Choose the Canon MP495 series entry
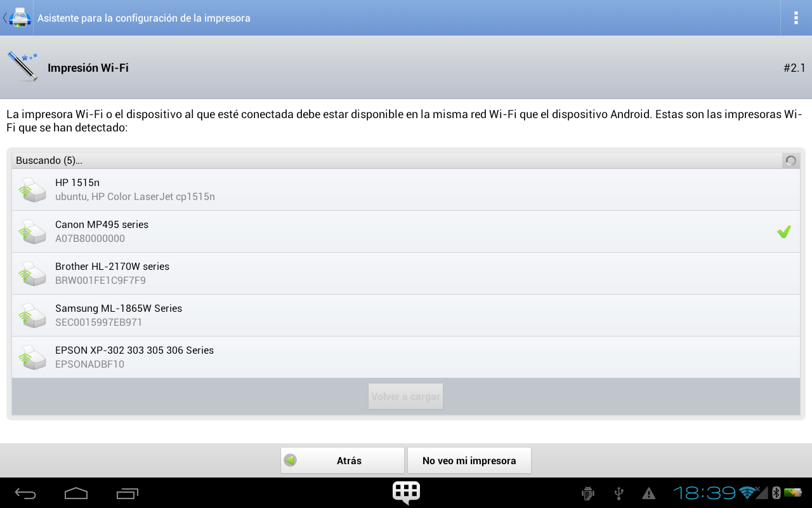This screenshot has height=508, width=812. point(406,232)
